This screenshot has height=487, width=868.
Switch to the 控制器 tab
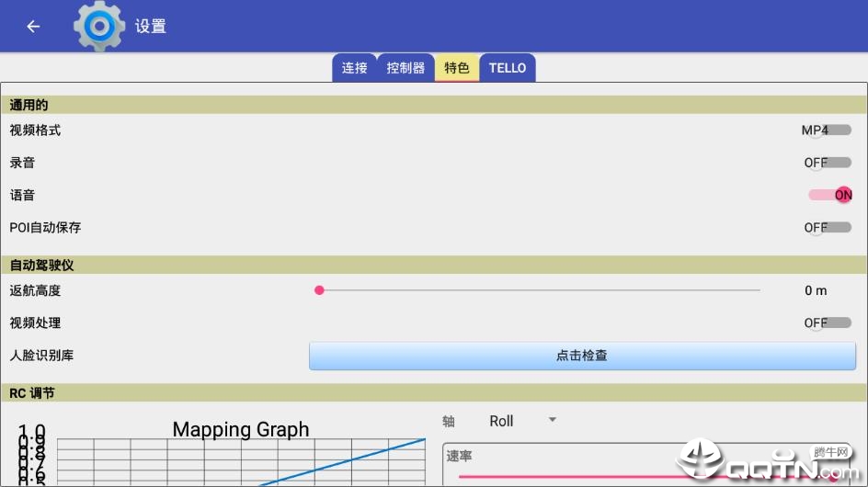point(405,68)
